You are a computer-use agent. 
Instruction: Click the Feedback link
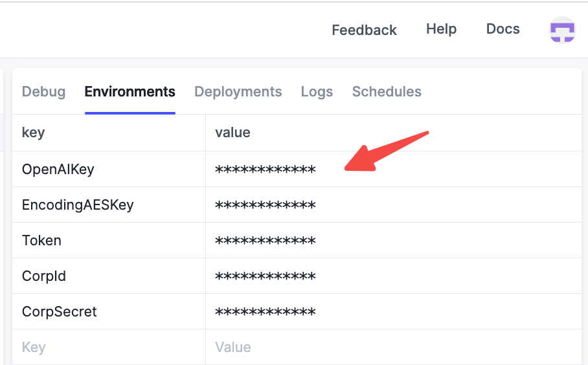click(364, 30)
